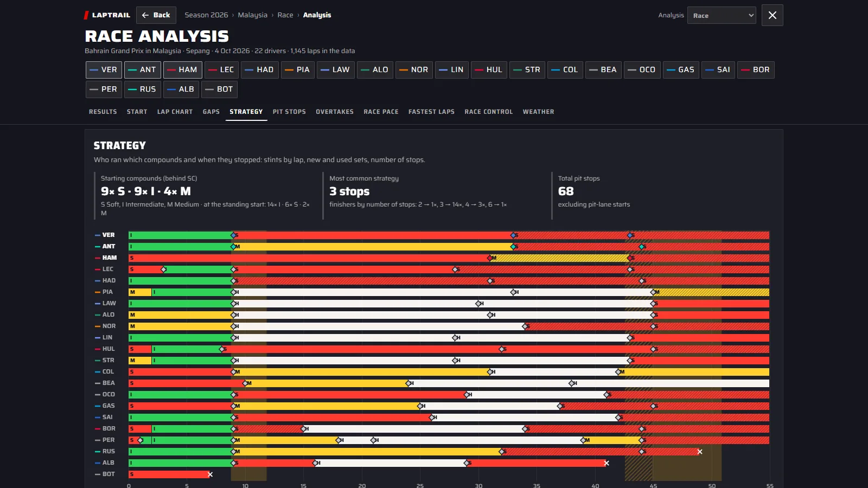Open the Weather tab

[539, 112]
